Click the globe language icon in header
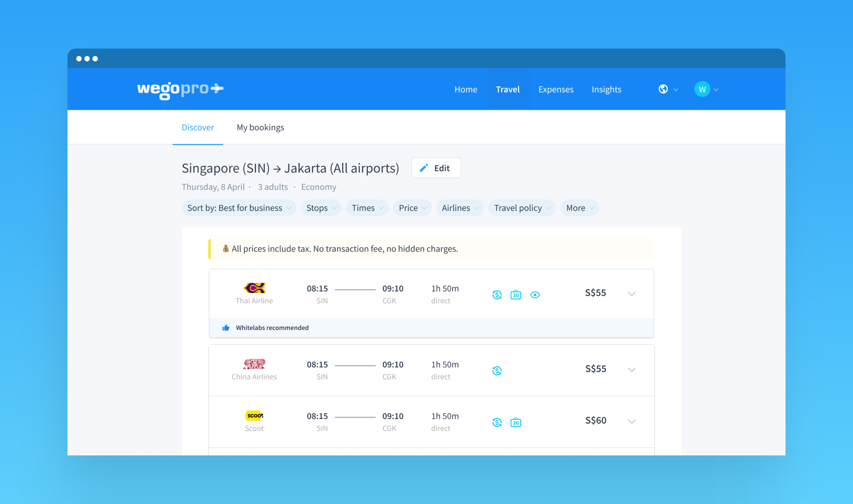Image resolution: width=853 pixels, height=504 pixels. pyautogui.click(x=663, y=89)
